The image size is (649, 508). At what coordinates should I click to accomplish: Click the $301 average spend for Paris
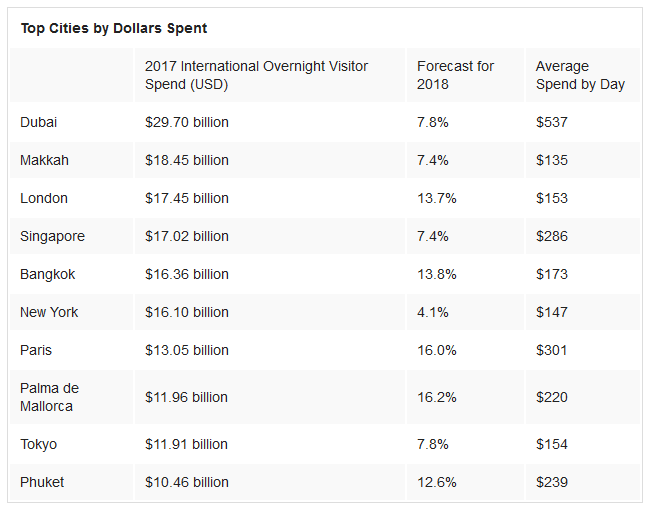[551, 350]
